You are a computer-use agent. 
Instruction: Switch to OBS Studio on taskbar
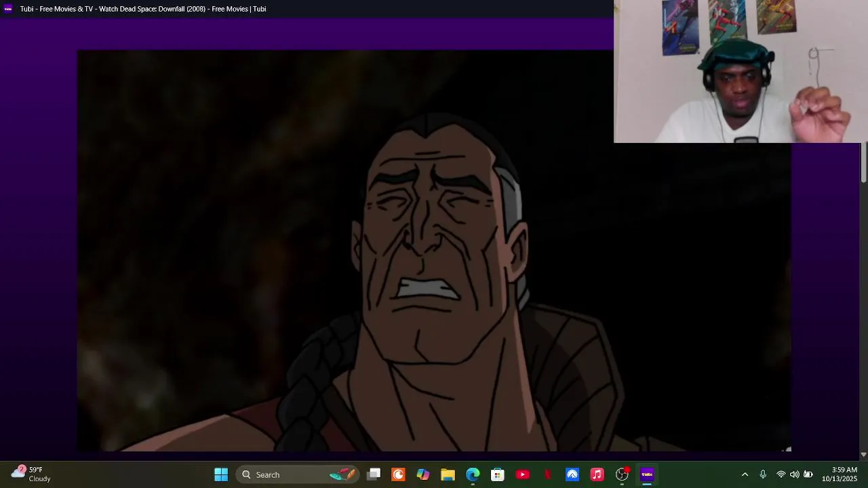pos(622,474)
